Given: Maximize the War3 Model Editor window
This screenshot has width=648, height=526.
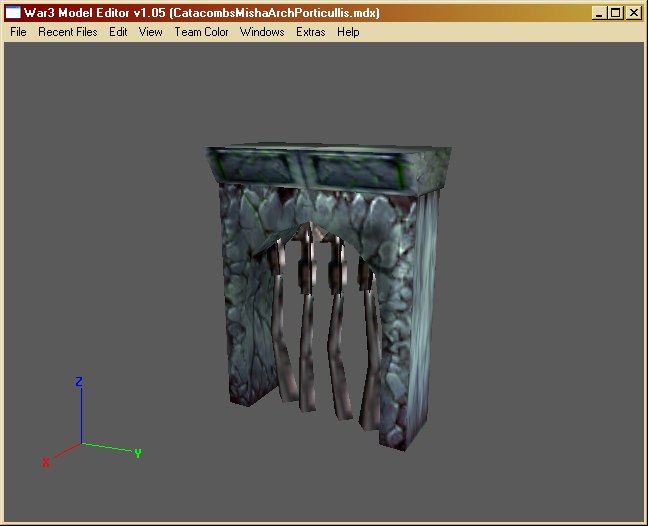Looking at the screenshot, I should tap(615, 13).
